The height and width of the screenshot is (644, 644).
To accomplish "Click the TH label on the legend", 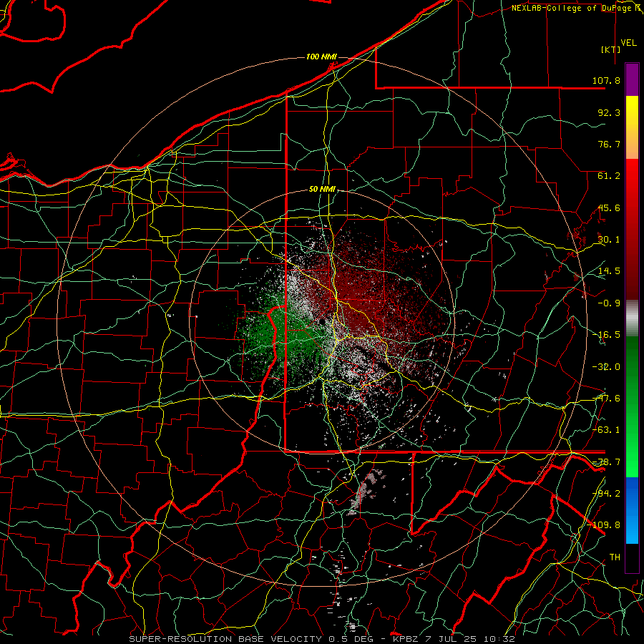I will 615,557.
